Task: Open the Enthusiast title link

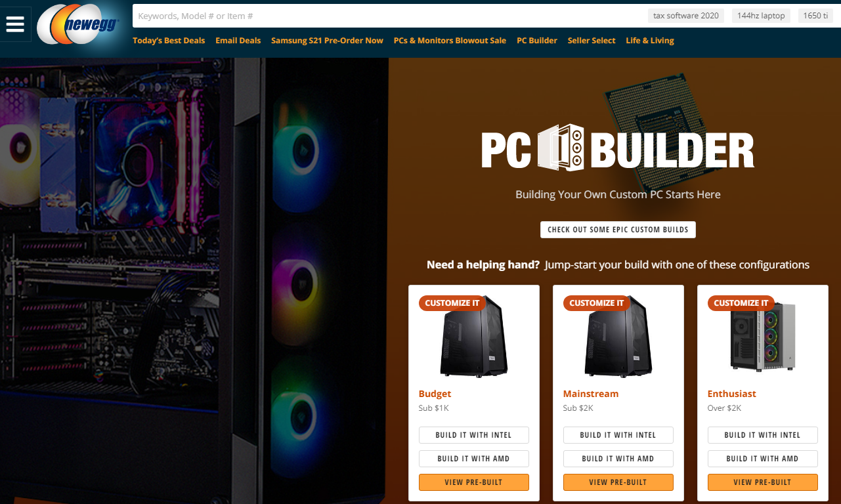Action: [731, 394]
